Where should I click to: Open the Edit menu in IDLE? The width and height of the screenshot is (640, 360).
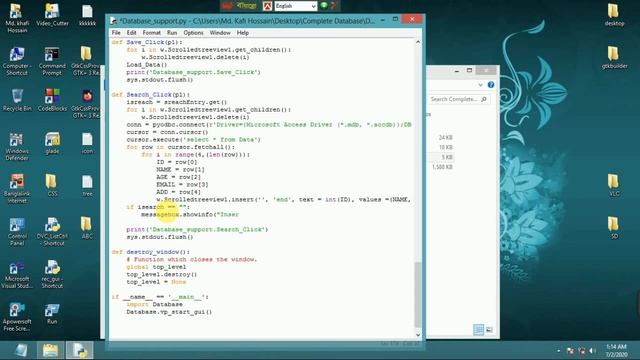[x=131, y=33]
